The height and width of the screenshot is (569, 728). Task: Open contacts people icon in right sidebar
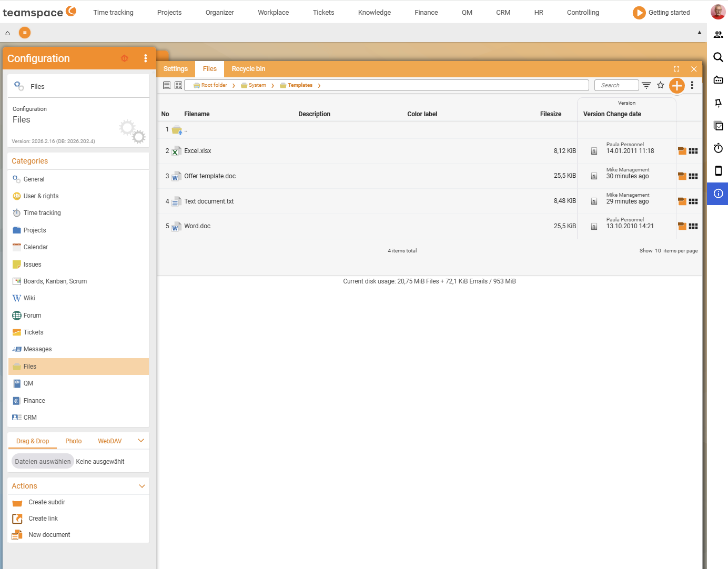pyautogui.click(x=718, y=35)
